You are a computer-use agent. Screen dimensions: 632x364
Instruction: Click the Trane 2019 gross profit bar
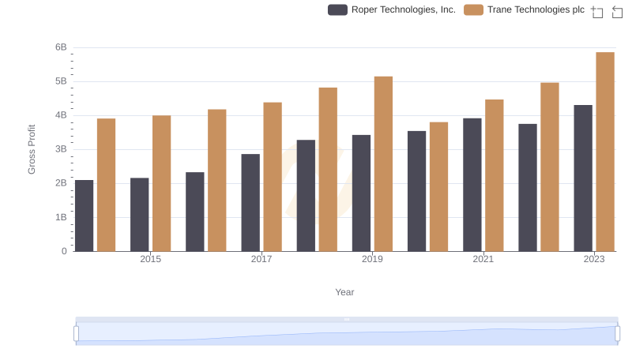coord(383,164)
